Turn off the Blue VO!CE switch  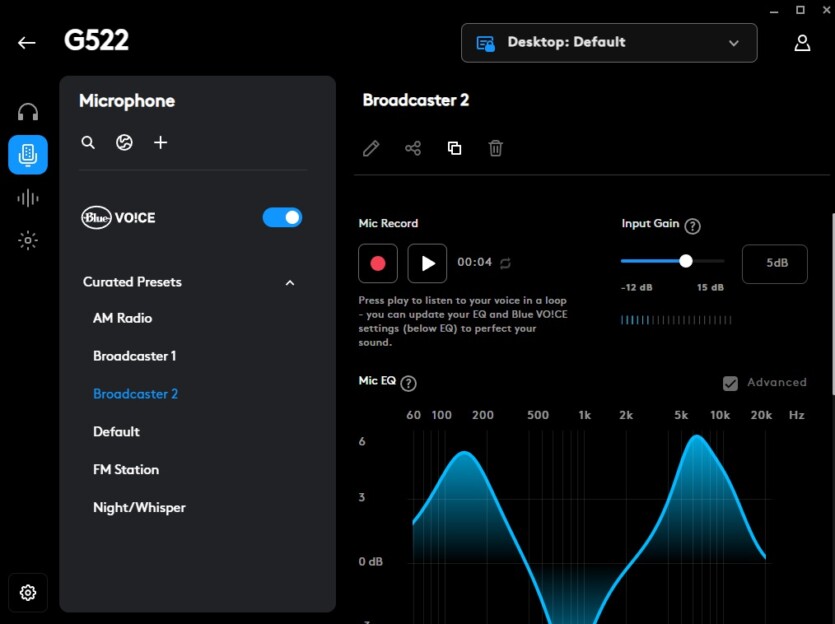tap(282, 217)
